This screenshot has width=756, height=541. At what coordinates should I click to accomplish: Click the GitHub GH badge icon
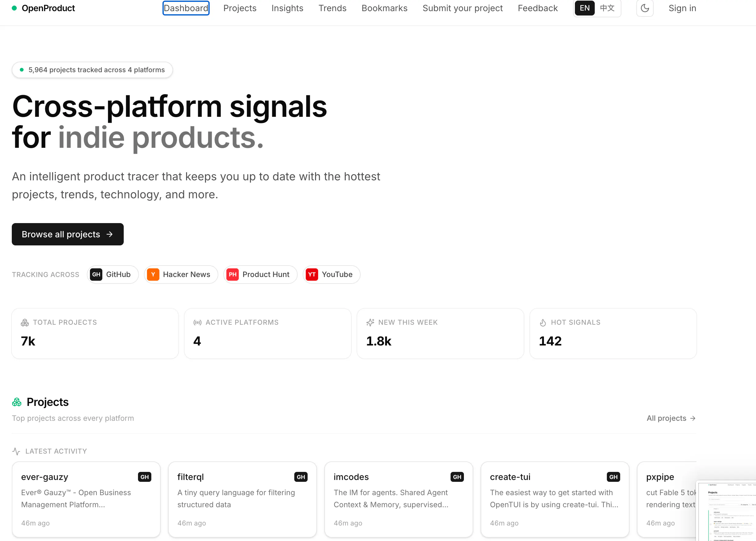point(96,275)
